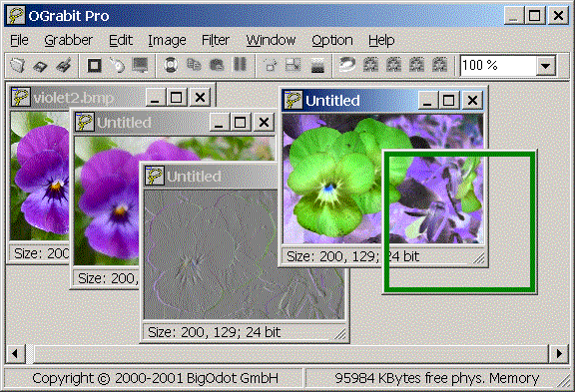Click the two vertical bars toolbar icon
The width and height of the screenshot is (575, 392).
pos(240,65)
